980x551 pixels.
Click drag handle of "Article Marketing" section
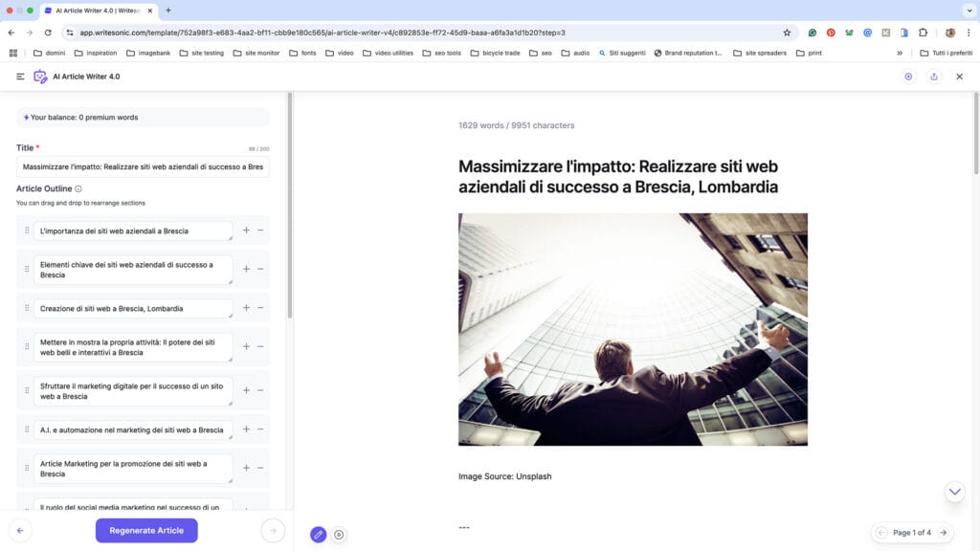[27, 468]
